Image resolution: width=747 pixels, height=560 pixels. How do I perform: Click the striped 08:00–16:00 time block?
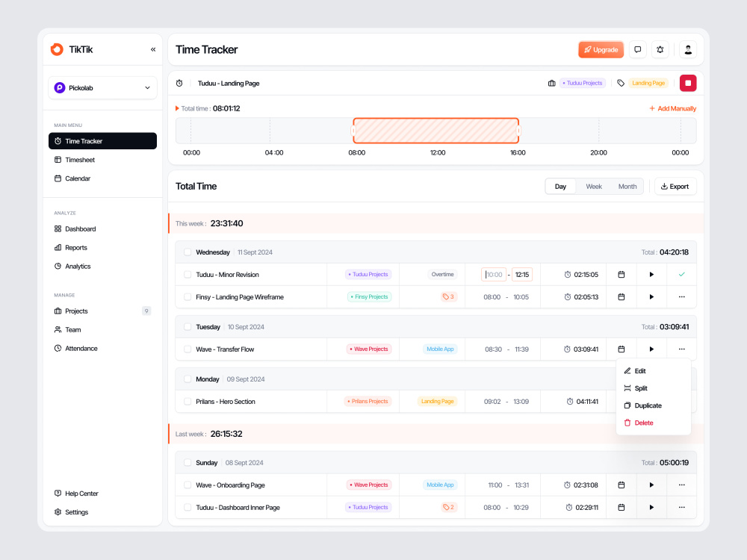pos(436,131)
